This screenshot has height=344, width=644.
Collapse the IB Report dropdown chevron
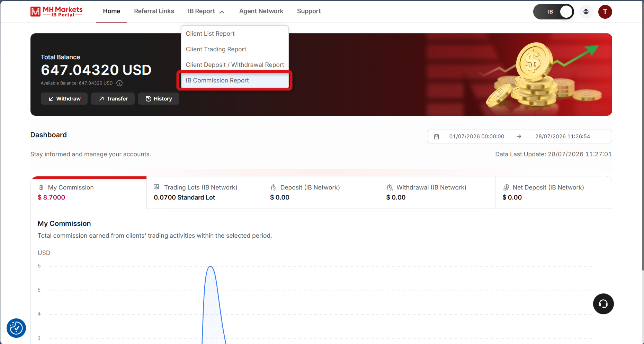222,12
